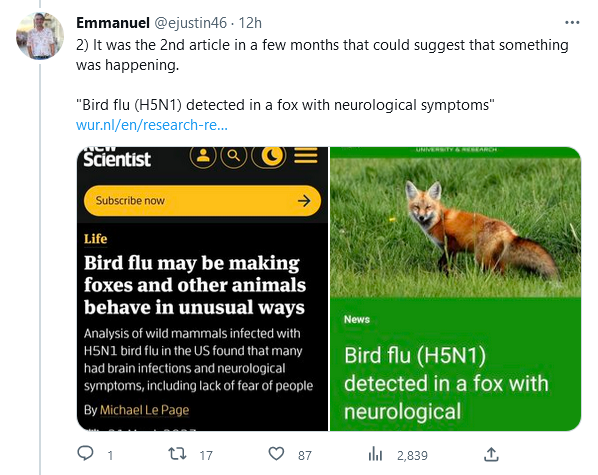Screen dimensions: 598x475
Task: Like the tweet with the heart icon
Action: [276, 454]
